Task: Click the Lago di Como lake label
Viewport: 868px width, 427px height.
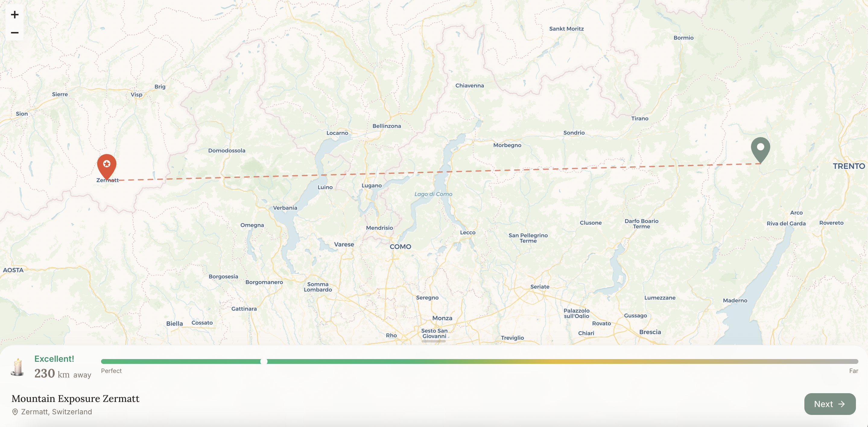Action: [x=433, y=194]
